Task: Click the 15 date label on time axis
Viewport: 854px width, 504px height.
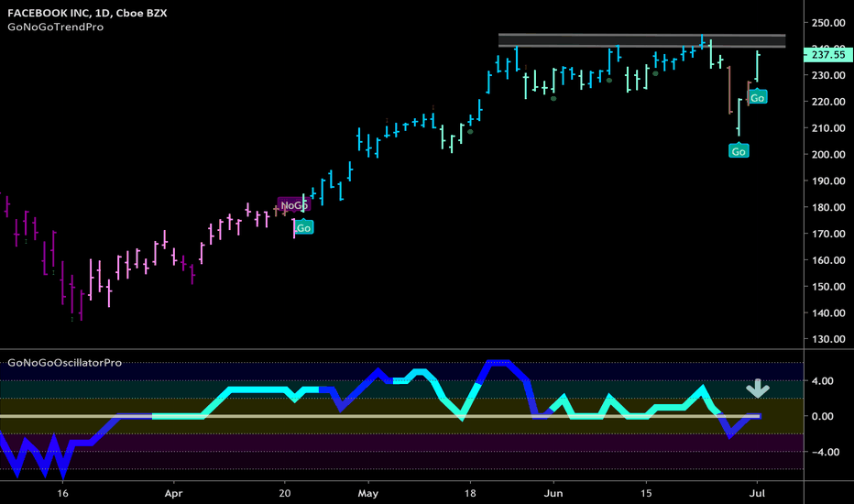Action: (645, 493)
